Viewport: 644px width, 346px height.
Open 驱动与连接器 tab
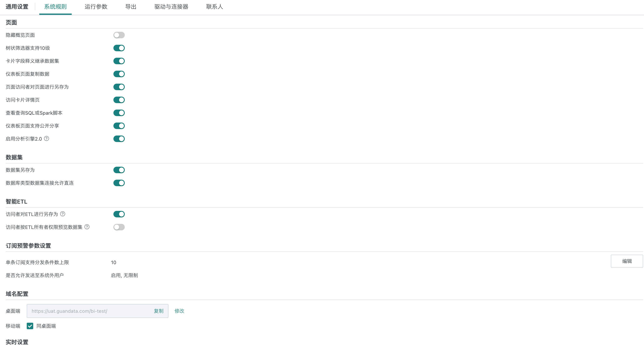click(171, 7)
